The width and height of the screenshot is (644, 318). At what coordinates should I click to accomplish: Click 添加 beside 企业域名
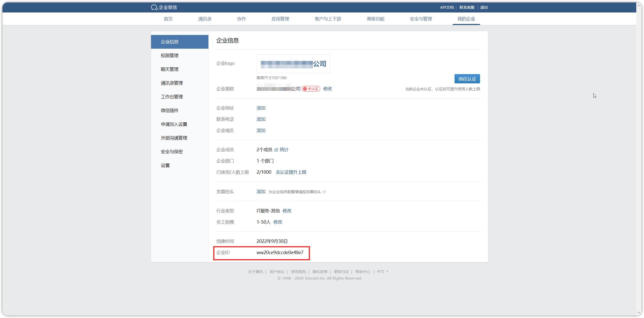click(261, 131)
